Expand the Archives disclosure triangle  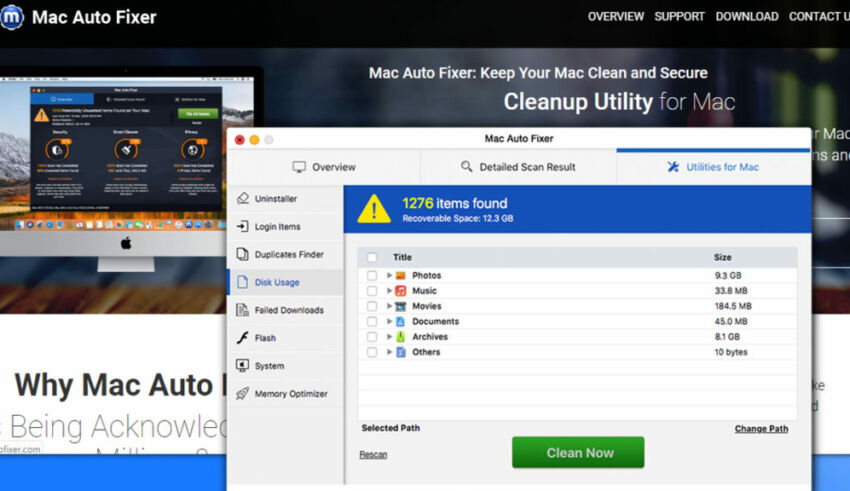389,337
